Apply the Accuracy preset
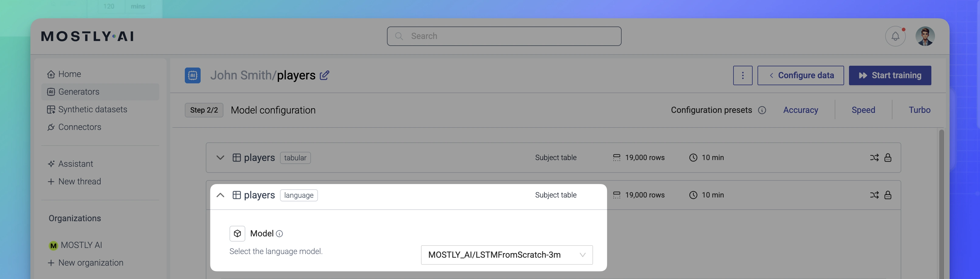 (800, 110)
